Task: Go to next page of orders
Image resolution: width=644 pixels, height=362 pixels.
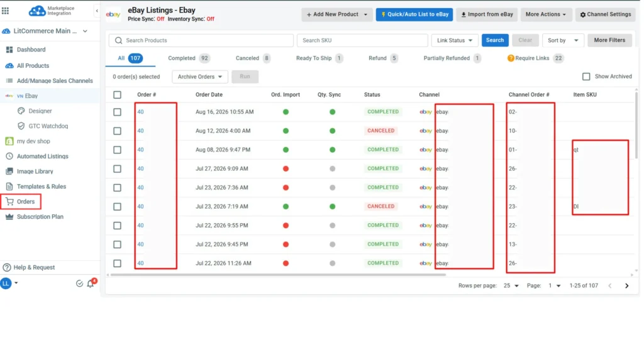Action: (627, 286)
